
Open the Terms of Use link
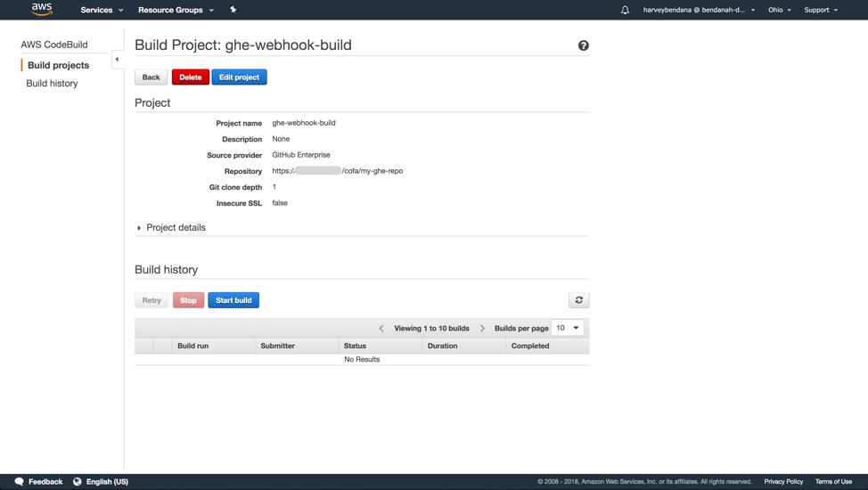click(x=833, y=482)
